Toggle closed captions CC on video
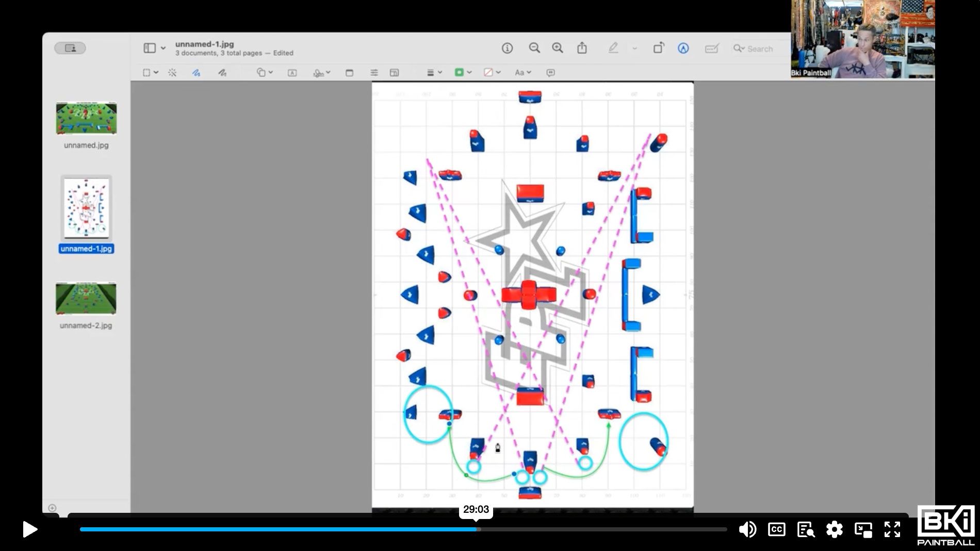 (776, 529)
